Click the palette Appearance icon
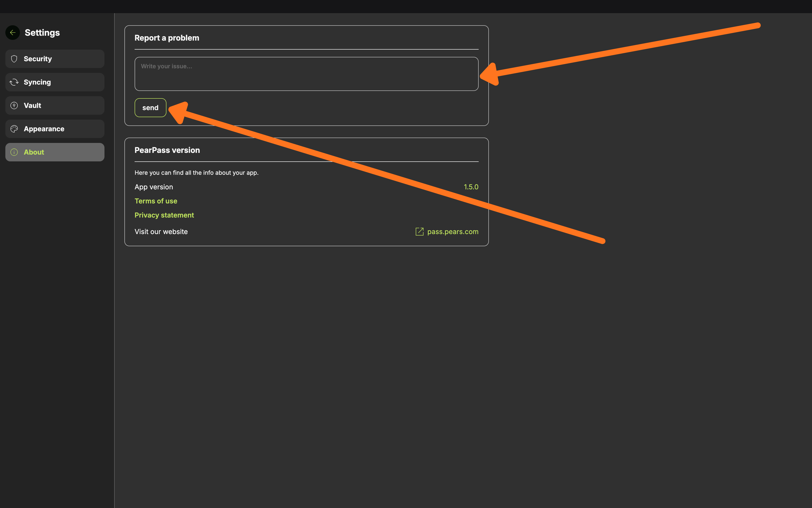 [x=14, y=129]
